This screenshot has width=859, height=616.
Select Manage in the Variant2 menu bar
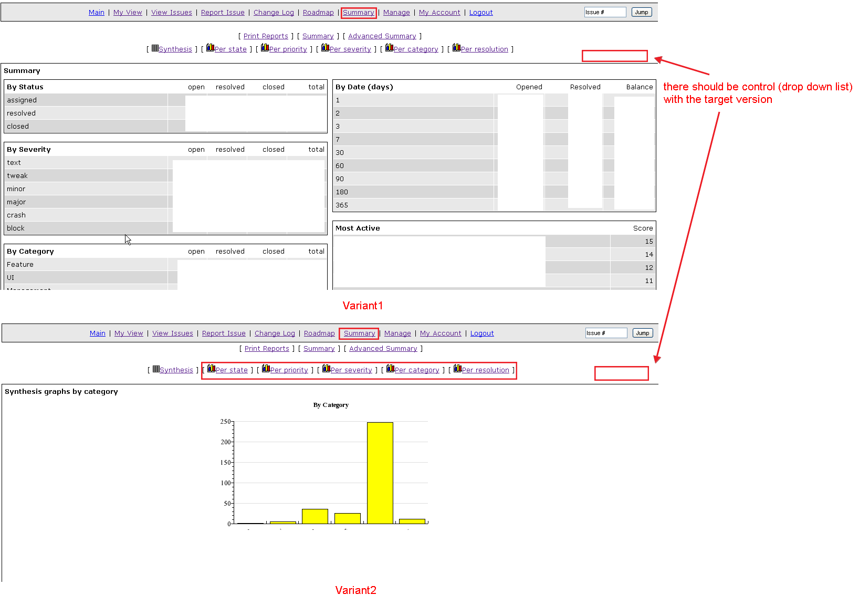[x=397, y=333]
